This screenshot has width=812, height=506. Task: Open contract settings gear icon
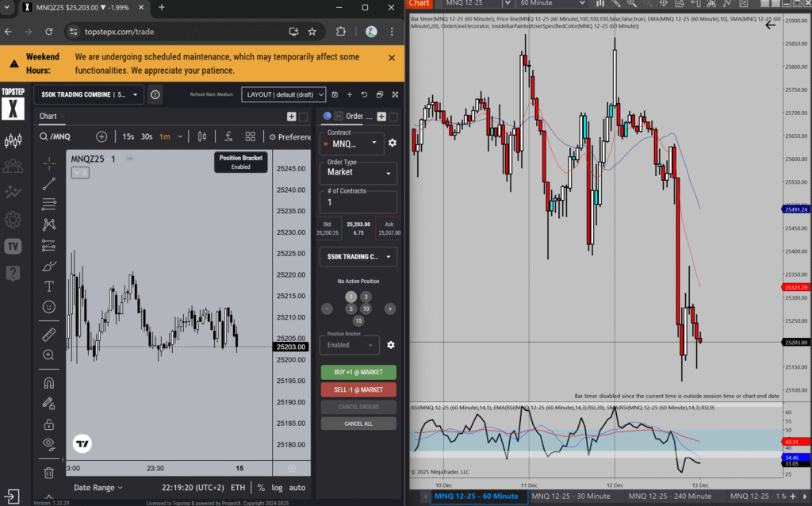(x=392, y=144)
